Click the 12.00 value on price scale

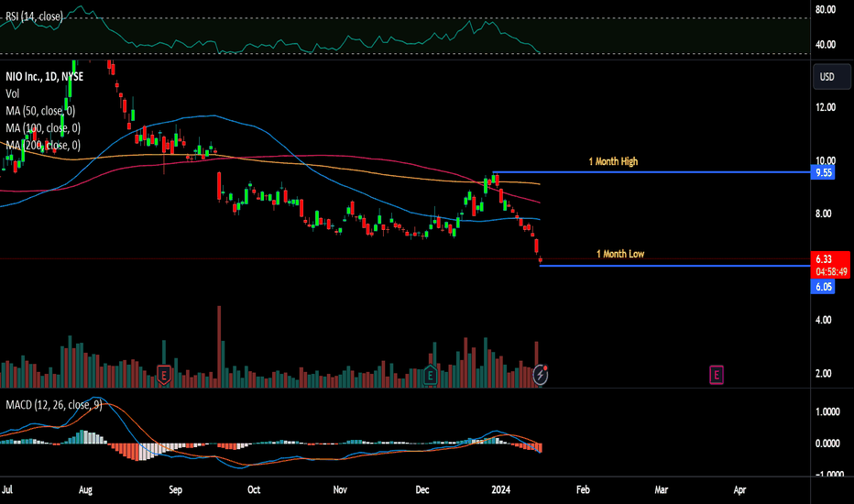tap(825, 107)
